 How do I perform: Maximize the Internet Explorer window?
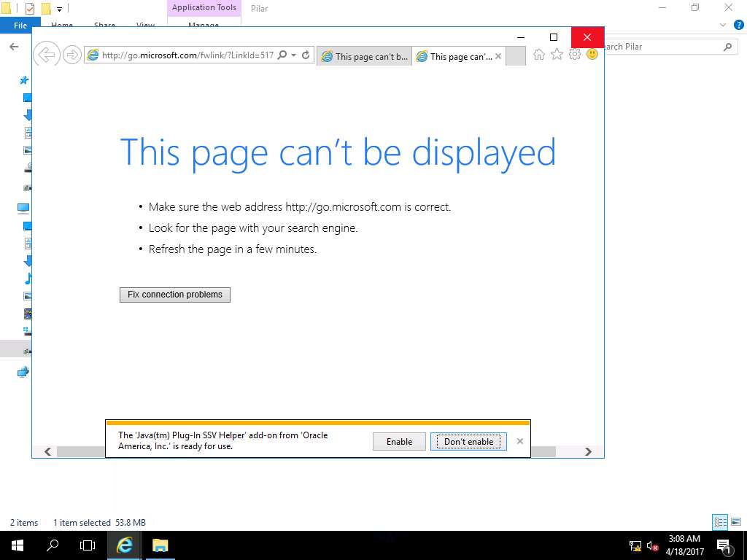(554, 37)
